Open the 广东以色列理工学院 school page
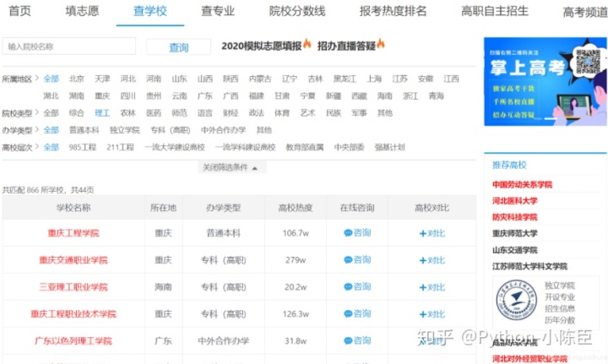 73,340
